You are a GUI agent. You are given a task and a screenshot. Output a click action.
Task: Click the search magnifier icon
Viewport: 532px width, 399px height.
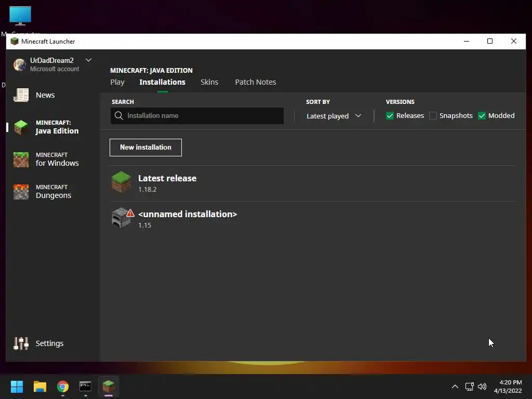point(119,116)
